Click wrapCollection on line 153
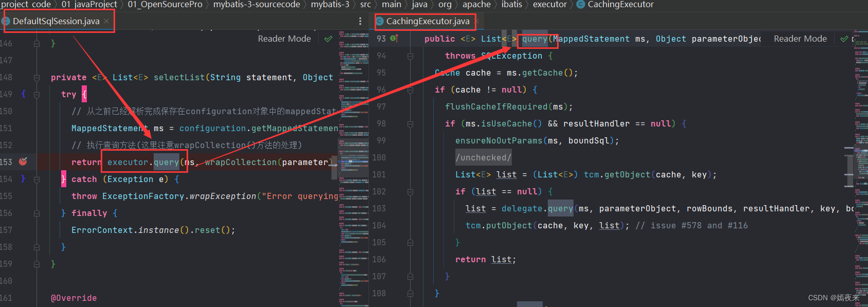Viewport: 868px width, 307px height. [241, 162]
